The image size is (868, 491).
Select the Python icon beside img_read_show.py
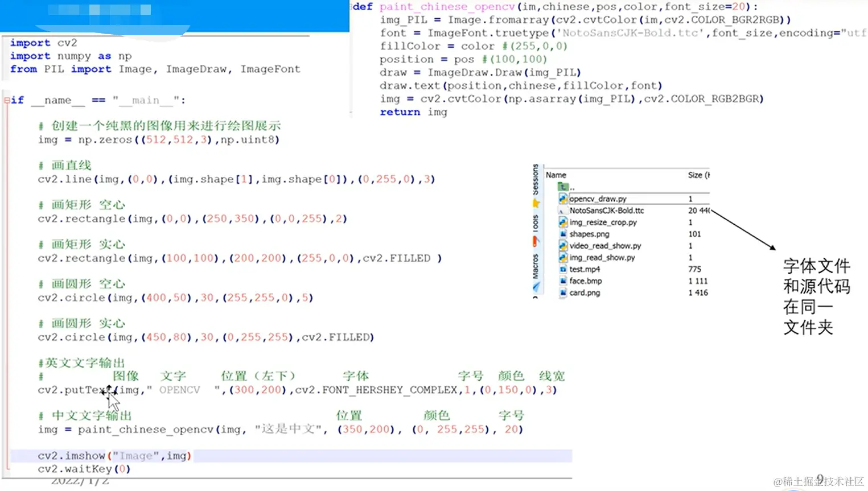click(x=563, y=258)
